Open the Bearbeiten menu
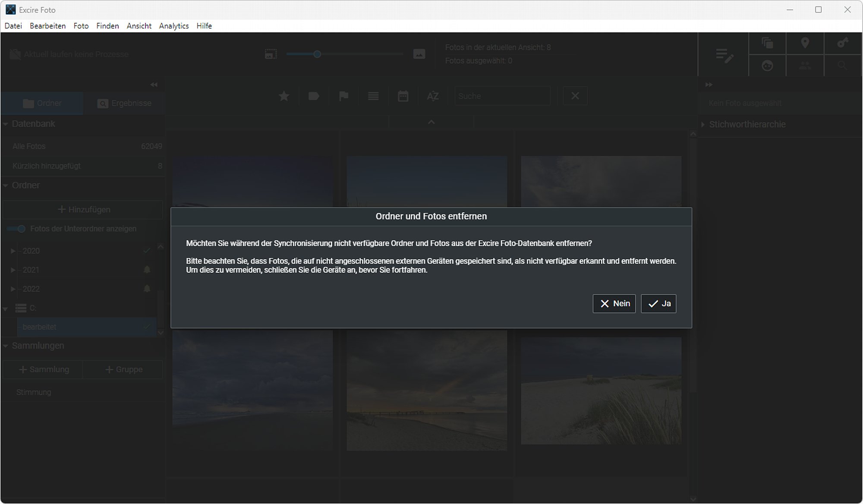Screen dimensions: 863x504 pos(48,26)
